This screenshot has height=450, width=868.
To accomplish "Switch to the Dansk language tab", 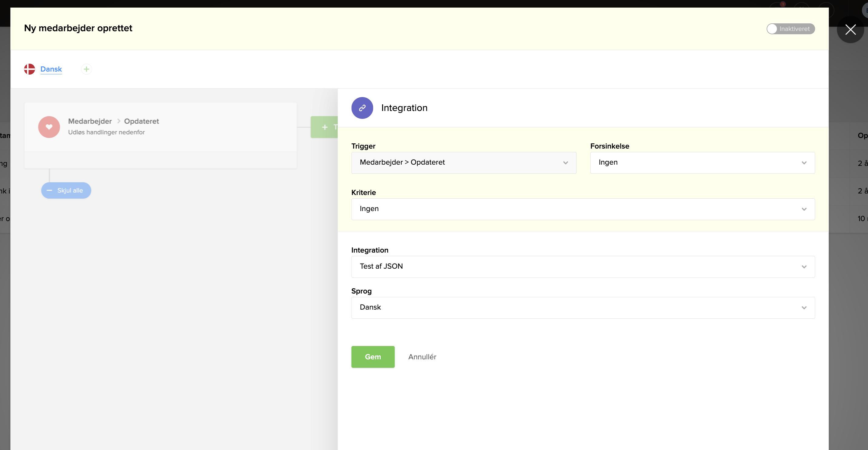I will click(51, 69).
